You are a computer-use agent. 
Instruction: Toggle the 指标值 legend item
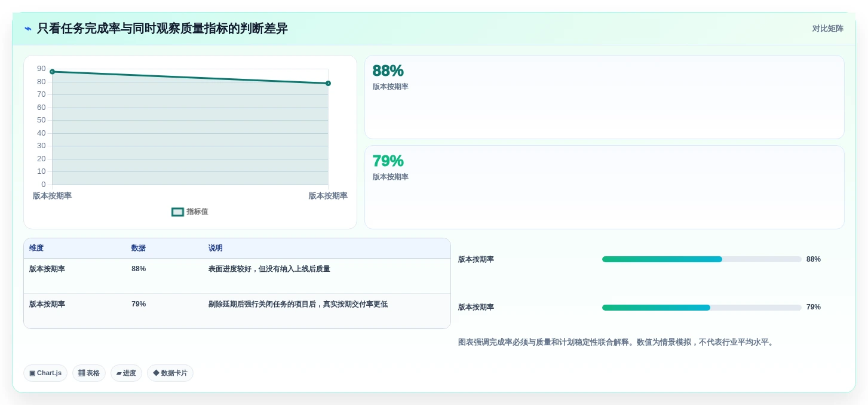(x=190, y=211)
